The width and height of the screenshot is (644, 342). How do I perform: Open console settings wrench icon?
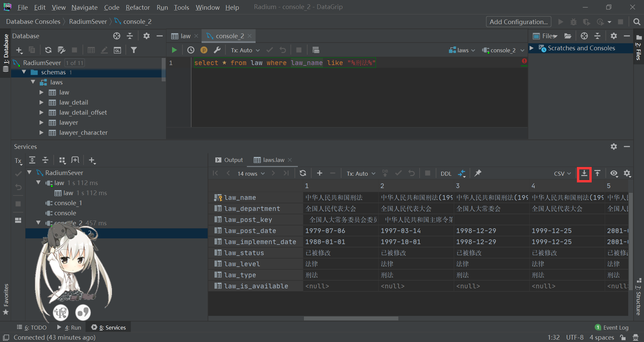pos(217,50)
